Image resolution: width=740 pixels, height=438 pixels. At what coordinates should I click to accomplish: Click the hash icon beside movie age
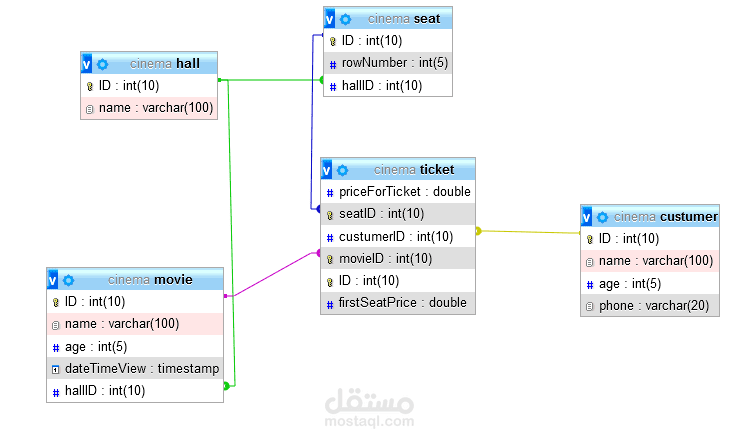click(x=56, y=348)
